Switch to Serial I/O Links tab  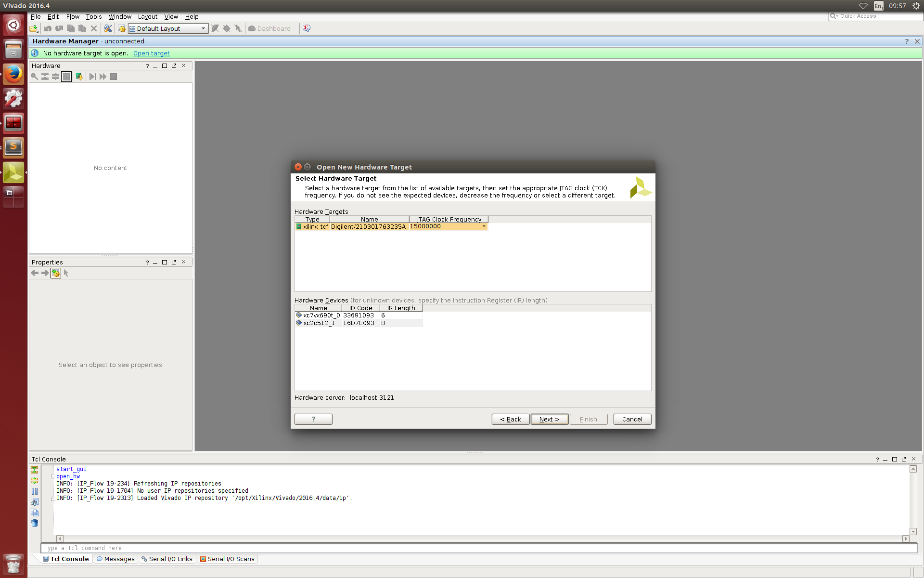coord(167,559)
